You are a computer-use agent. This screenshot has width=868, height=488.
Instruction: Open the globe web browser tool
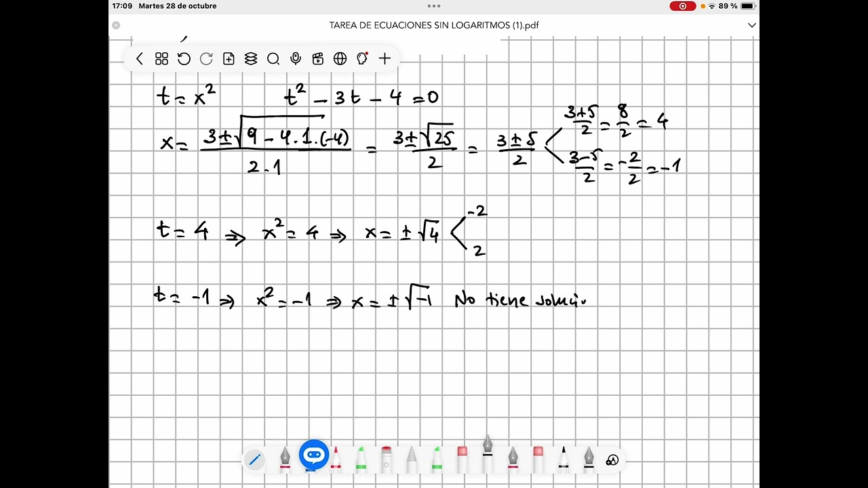pos(340,59)
